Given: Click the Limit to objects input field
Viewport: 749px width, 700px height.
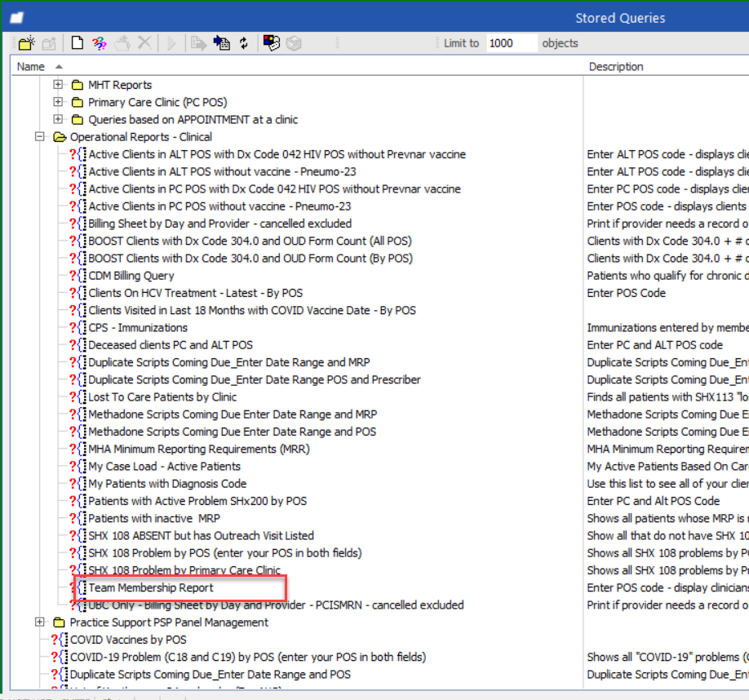Looking at the screenshot, I should (512, 43).
